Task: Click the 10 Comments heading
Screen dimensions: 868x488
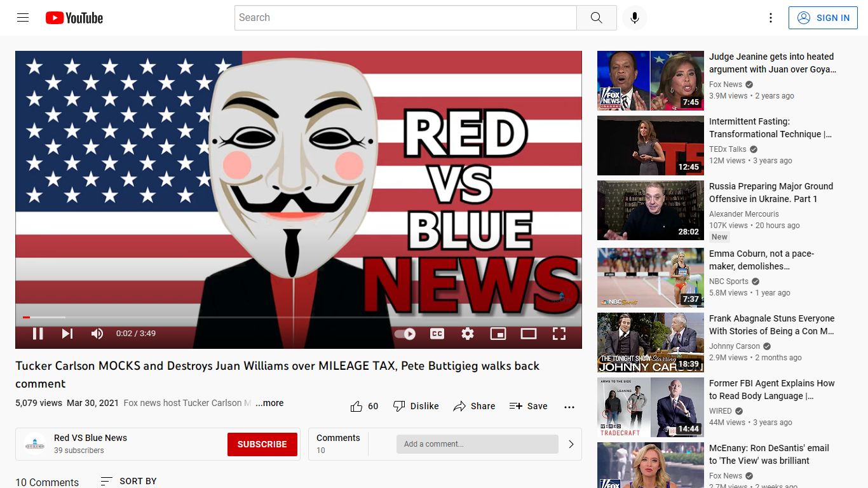Action: (47, 482)
